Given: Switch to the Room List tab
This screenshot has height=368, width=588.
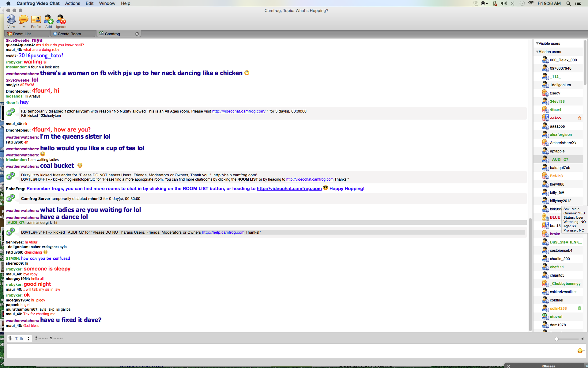Looking at the screenshot, I should pos(27,34).
